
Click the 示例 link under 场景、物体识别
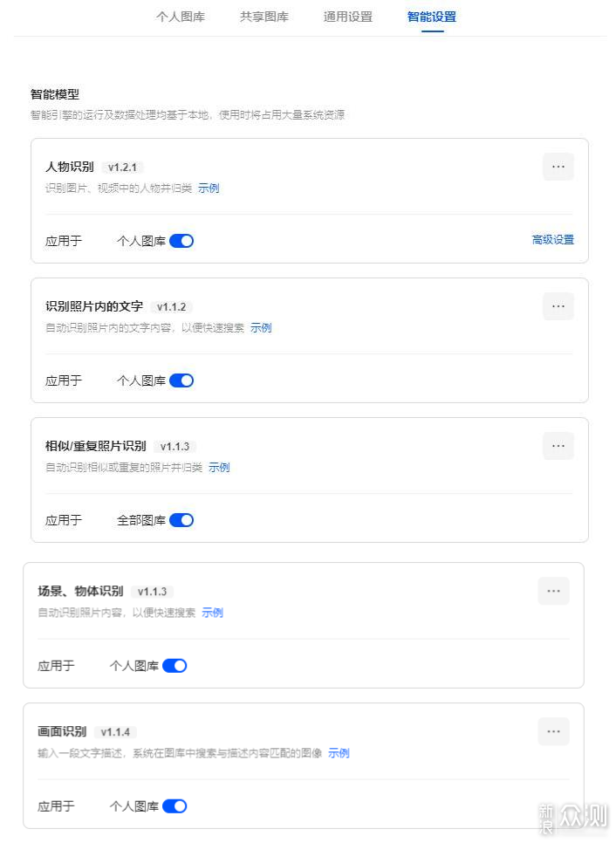pos(212,613)
